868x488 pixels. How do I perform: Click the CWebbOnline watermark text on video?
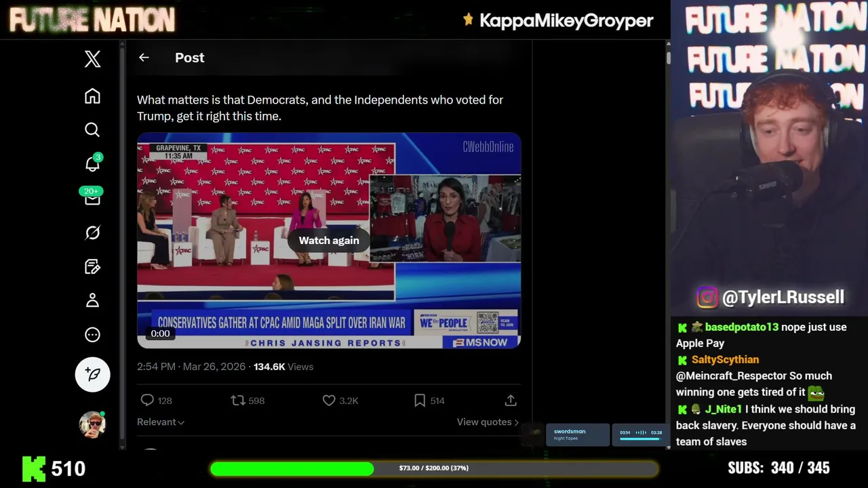point(488,147)
